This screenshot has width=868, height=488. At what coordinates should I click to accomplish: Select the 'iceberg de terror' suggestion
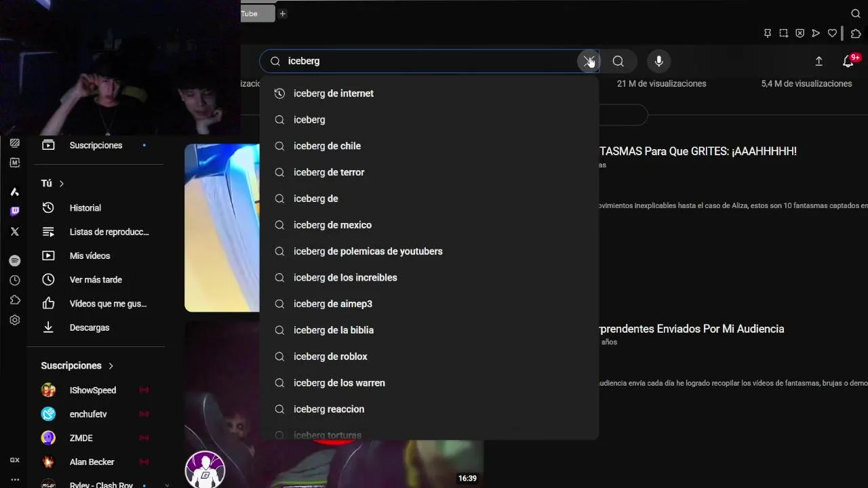click(x=429, y=172)
